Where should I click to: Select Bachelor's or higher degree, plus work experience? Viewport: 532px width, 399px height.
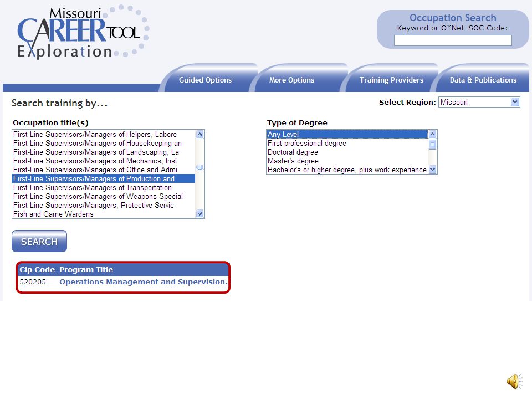coord(347,170)
